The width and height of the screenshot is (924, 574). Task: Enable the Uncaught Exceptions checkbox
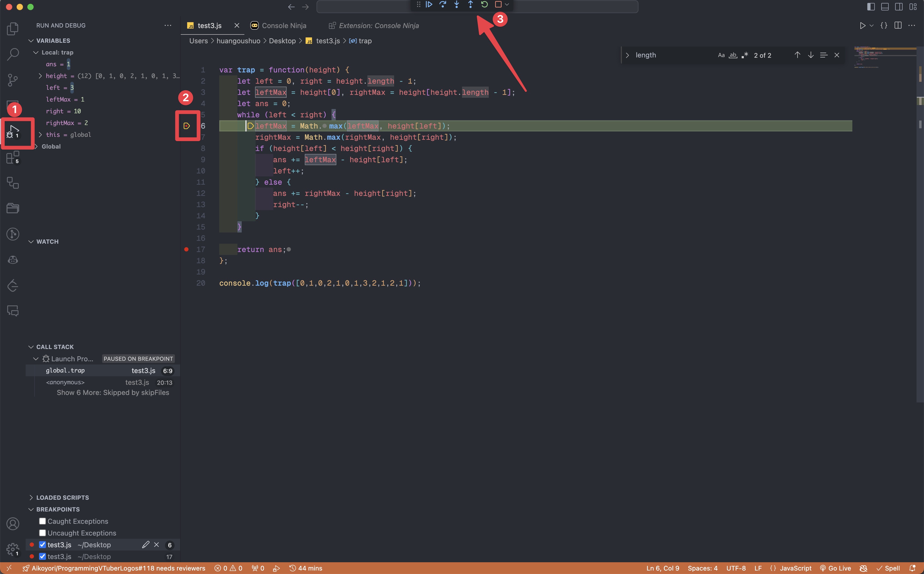point(43,533)
